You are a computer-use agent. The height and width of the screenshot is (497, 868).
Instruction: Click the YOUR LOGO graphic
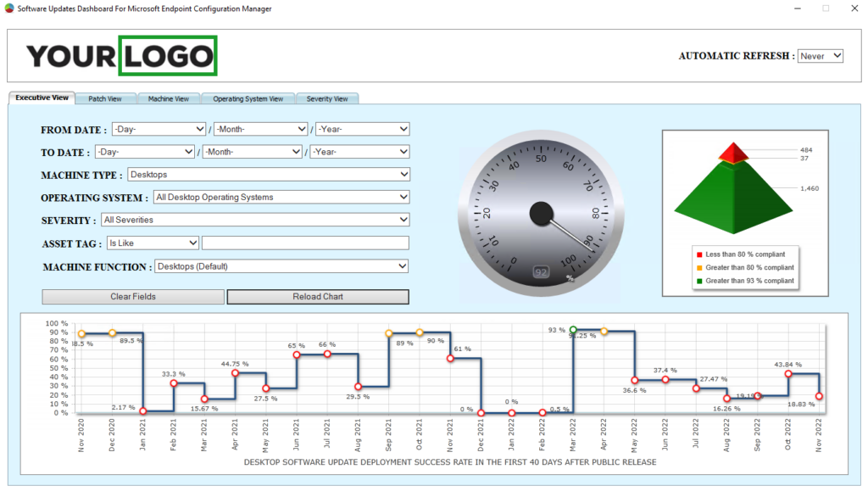click(121, 56)
